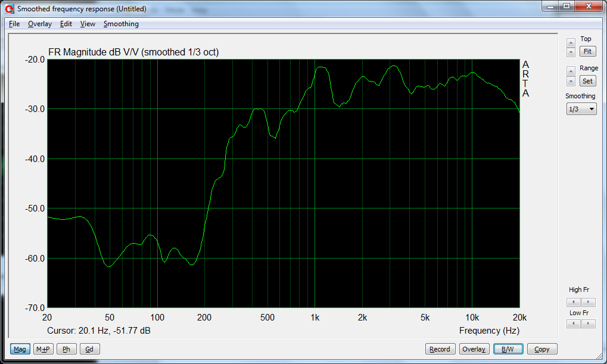Maximize the Smoothed frequency response window
The image size is (607, 364).
[x=566, y=6]
